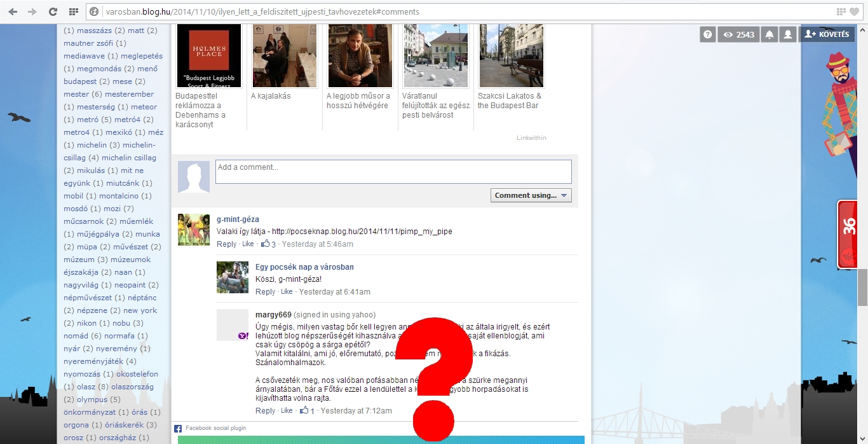Screen dimensions: 868x444
Task: Open the montalcino tag
Action: (119, 196)
